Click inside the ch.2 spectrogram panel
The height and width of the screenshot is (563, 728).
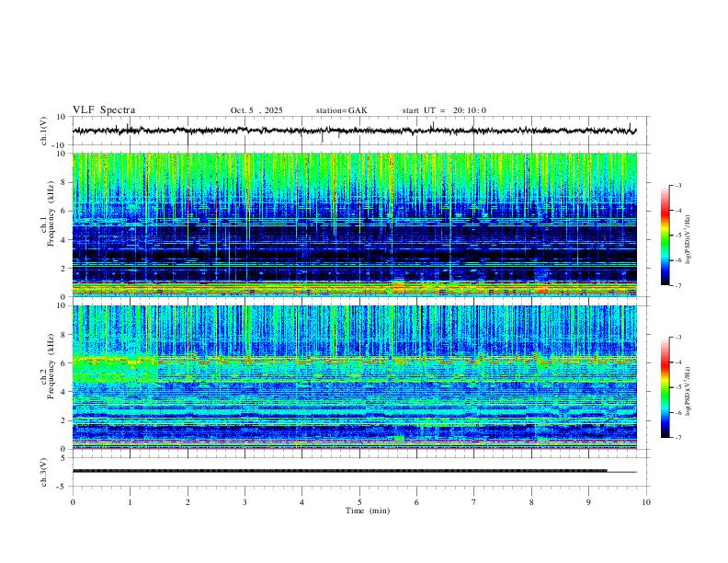(355, 377)
